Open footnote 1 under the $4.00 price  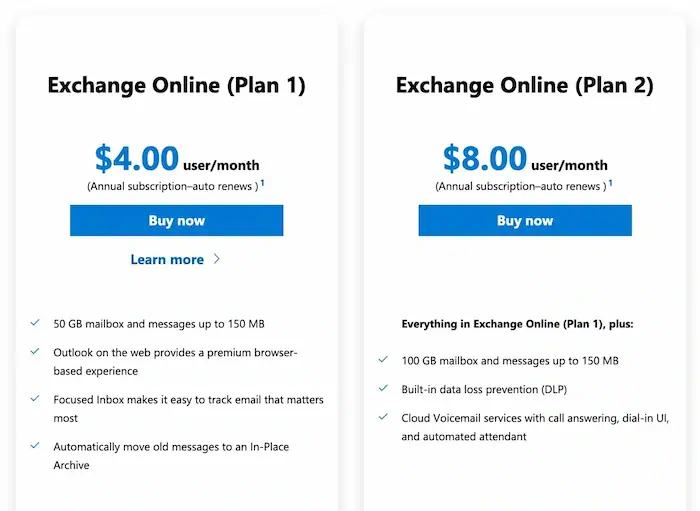262,184
